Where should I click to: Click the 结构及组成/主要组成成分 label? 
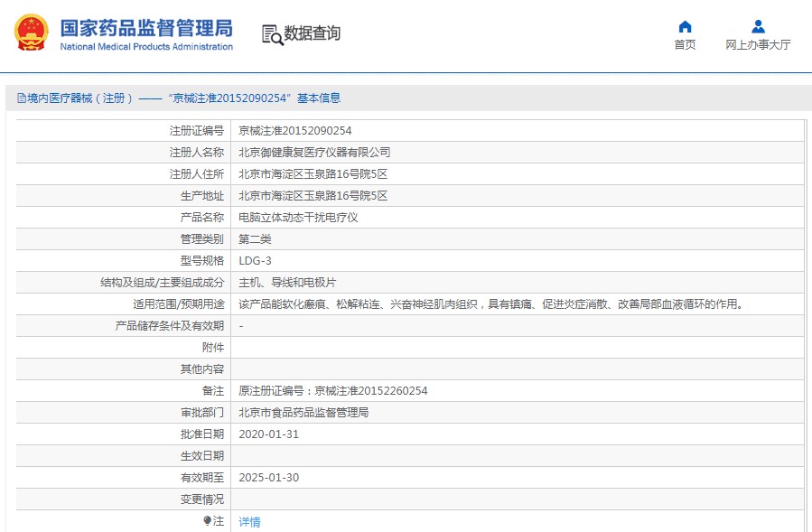pos(162,283)
